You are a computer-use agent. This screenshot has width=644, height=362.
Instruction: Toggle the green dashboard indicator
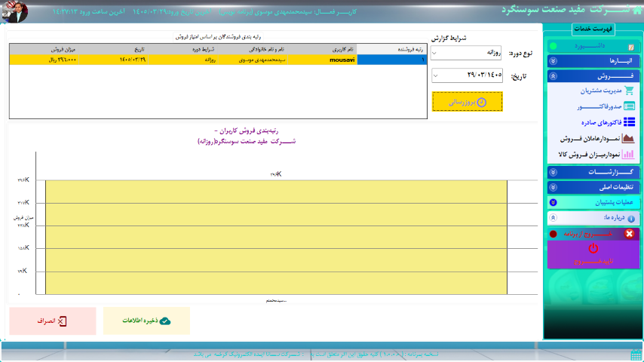554,46
